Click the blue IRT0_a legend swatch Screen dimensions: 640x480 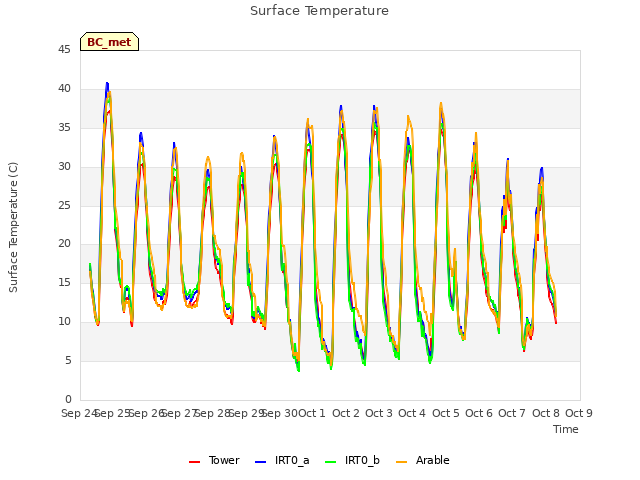pyautogui.click(x=260, y=462)
